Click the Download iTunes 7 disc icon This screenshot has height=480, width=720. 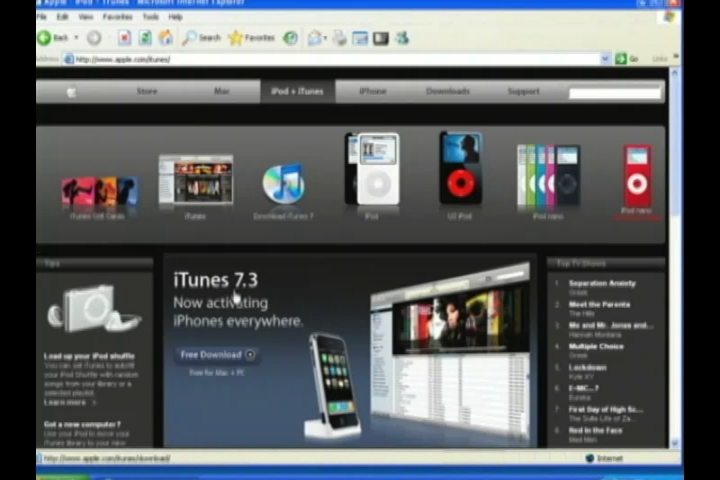283,183
